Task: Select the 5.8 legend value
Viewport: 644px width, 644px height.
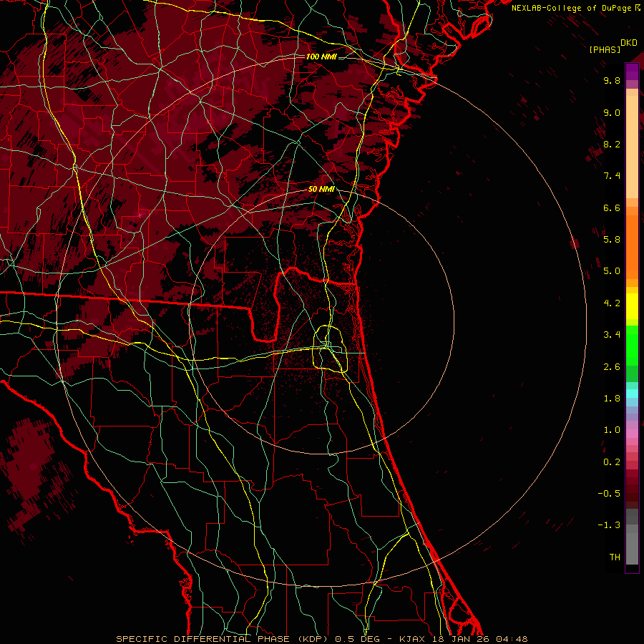Action: pyautogui.click(x=612, y=240)
